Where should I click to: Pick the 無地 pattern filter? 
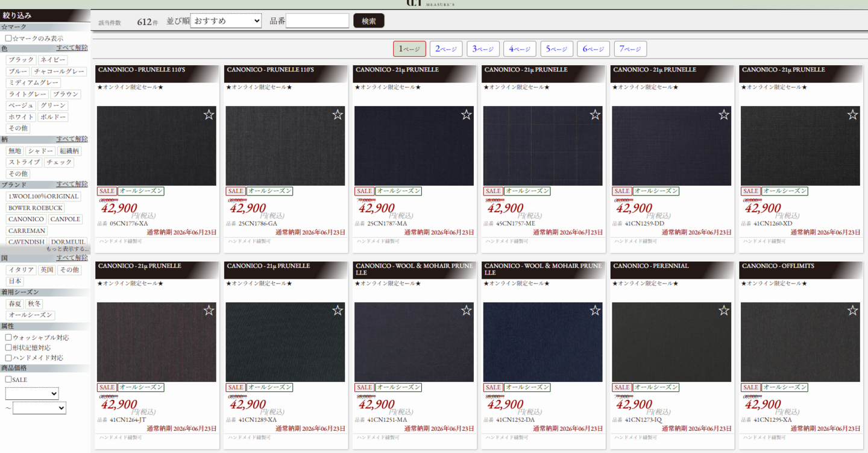click(x=15, y=151)
